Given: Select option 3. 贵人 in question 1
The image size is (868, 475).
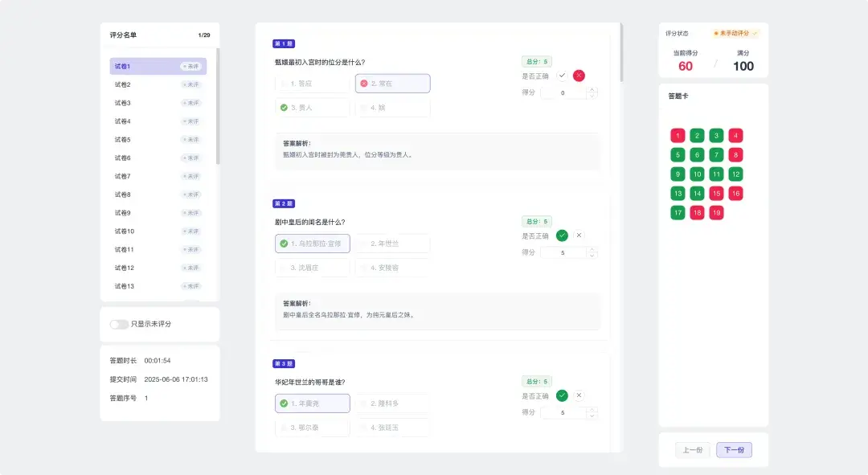Looking at the screenshot, I should pos(312,108).
